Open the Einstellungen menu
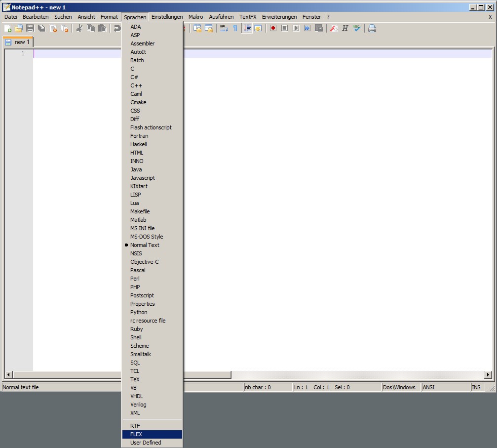Image resolution: width=497 pixels, height=448 pixels. click(x=167, y=17)
